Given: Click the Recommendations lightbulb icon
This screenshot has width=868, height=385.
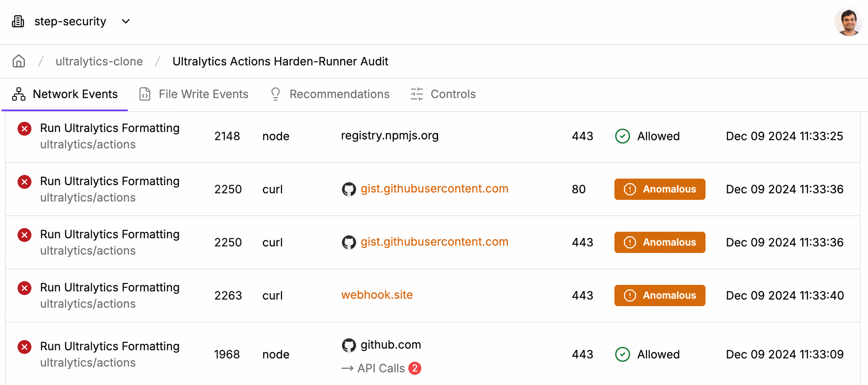Looking at the screenshot, I should [x=276, y=94].
